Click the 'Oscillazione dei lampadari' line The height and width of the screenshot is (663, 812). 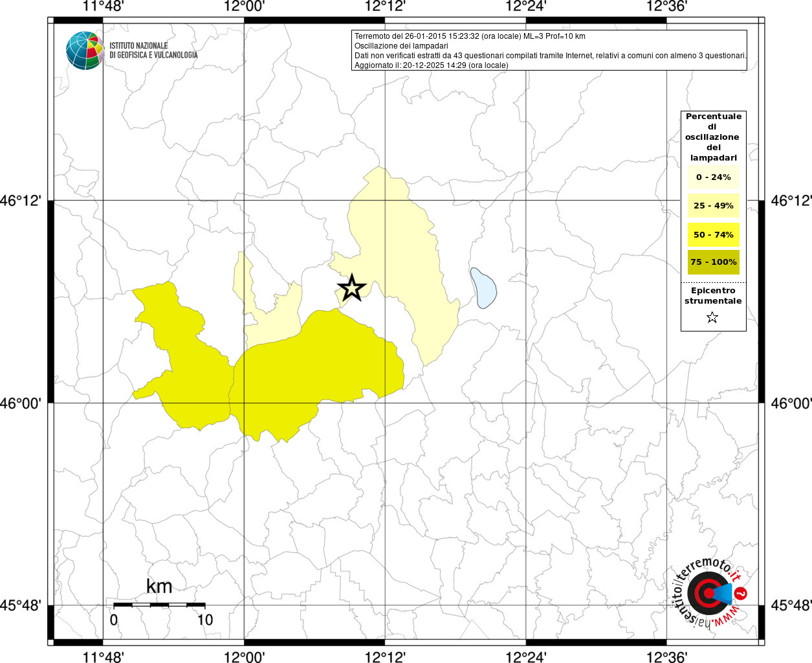(401, 46)
